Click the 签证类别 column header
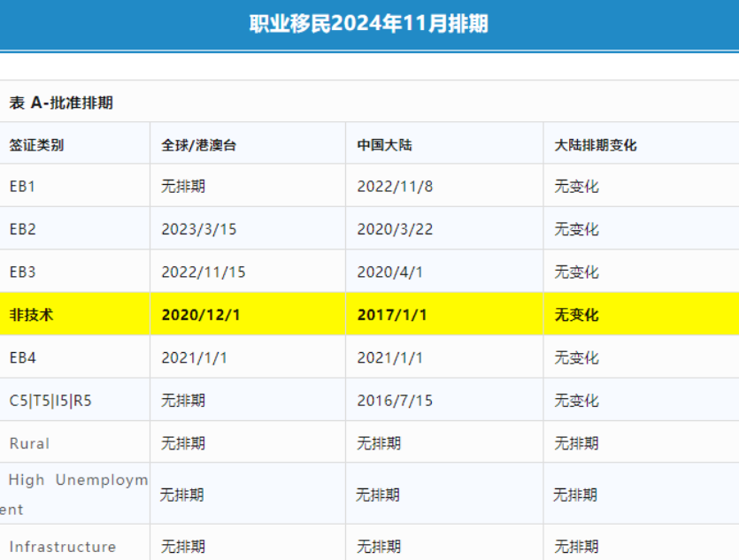The width and height of the screenshot is (739, 560). pyautogui.click(x=36, y=145)
